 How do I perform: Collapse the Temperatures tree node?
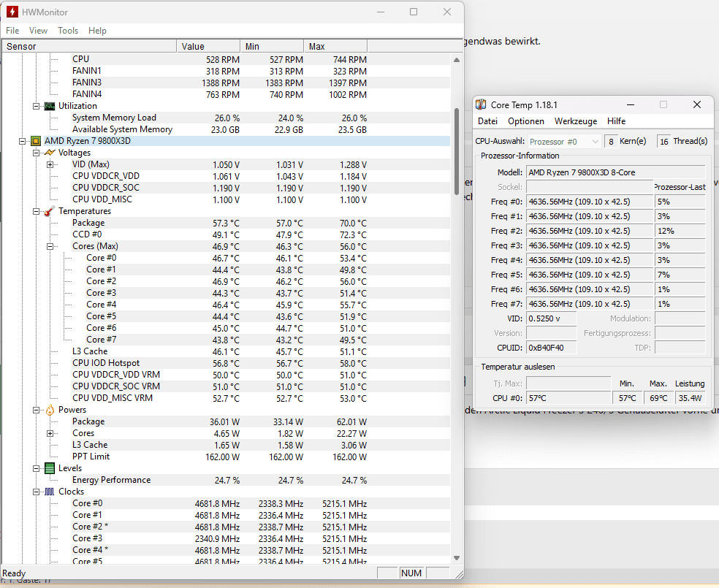[x=37, y=211]
